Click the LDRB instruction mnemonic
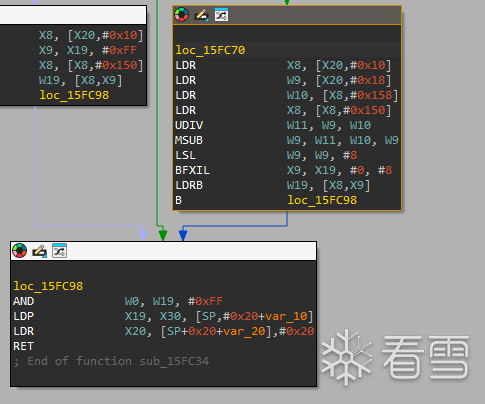Screen dimensions: 485x404 [189, 185]
